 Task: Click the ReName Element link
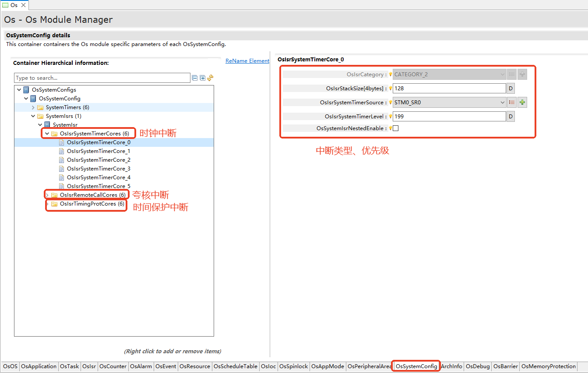coord(247,61)
